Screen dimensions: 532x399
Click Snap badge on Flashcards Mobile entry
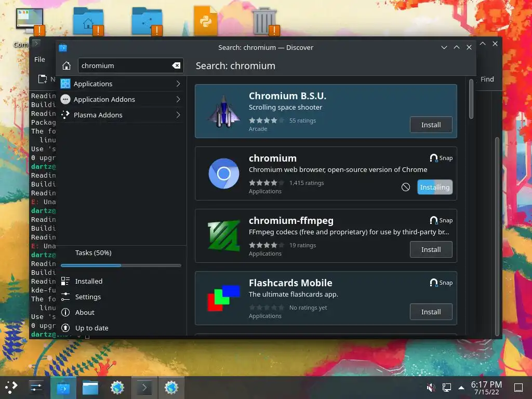pyautogui.click(x=441, y=283)
